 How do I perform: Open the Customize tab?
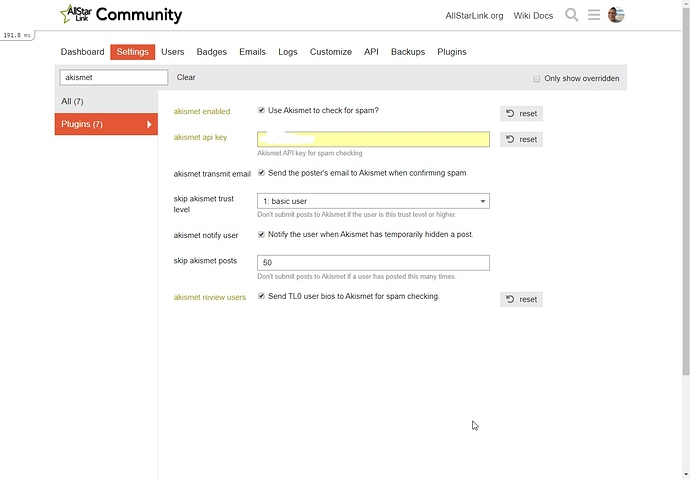(331, 52)
